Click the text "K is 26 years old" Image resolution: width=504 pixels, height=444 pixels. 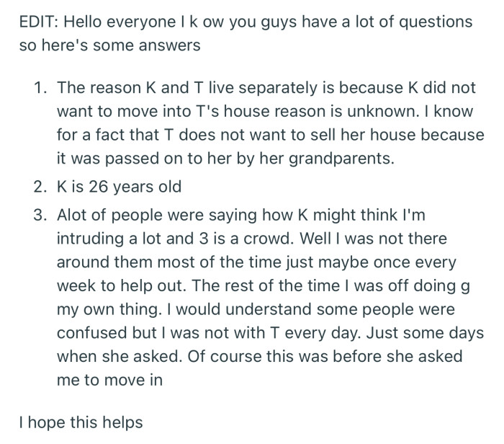coord(119,187)
